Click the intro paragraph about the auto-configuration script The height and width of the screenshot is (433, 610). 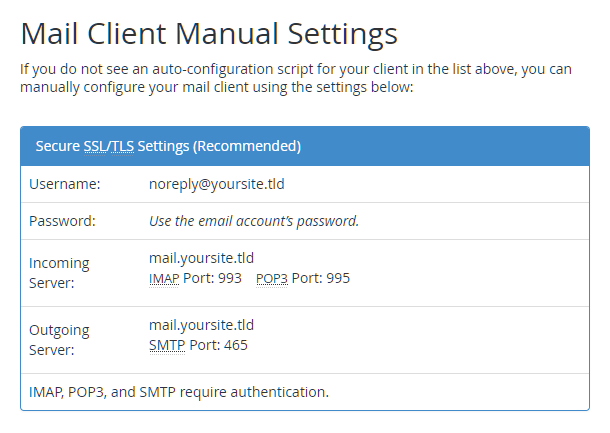tap(296, 78)
